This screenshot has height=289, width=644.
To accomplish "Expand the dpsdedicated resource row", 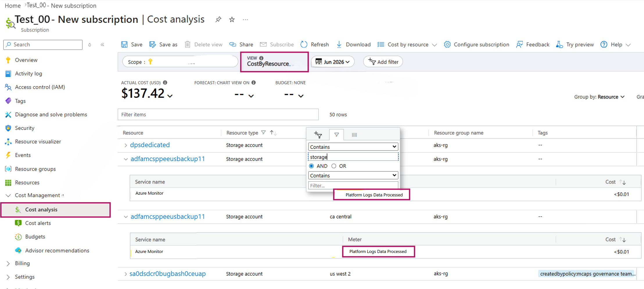I will (x=125, y=145).
